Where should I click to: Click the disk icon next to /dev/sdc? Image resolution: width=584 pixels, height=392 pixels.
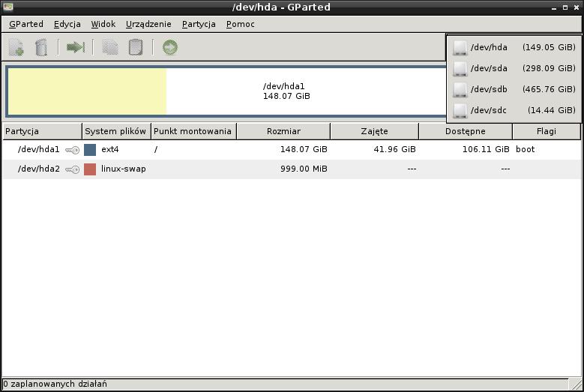click(460, 110)
